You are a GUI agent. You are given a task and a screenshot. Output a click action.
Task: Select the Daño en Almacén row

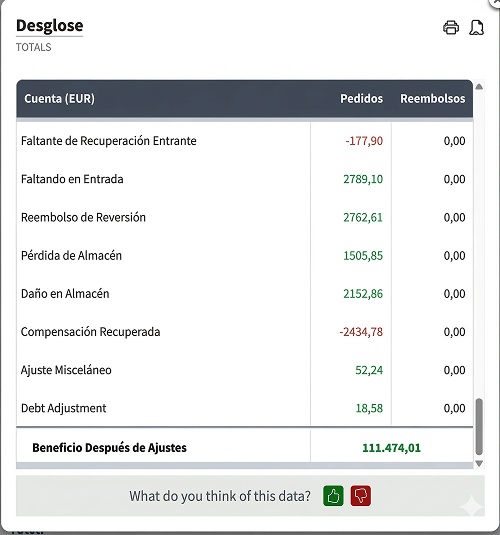pyautogui.click(x=244, y=294)
